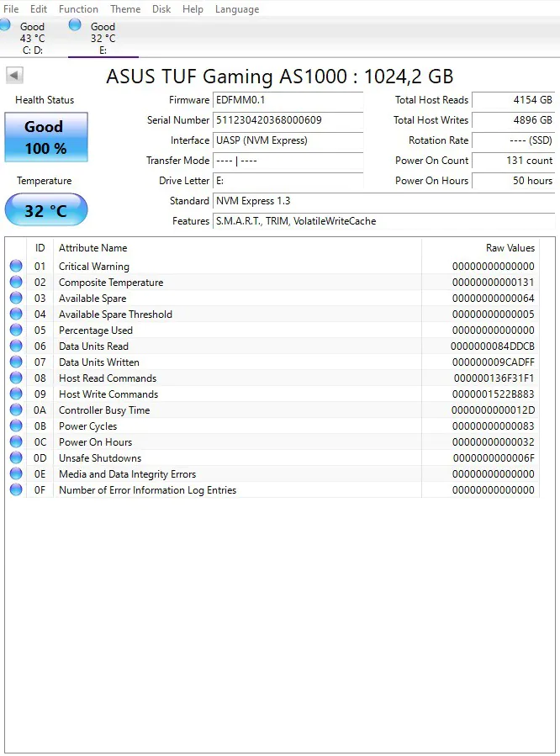Click the Features field with S.M.A.R.T., TRIM
Image resolution: width=560 pixels, height=756 pixels.
click(383, 221)
